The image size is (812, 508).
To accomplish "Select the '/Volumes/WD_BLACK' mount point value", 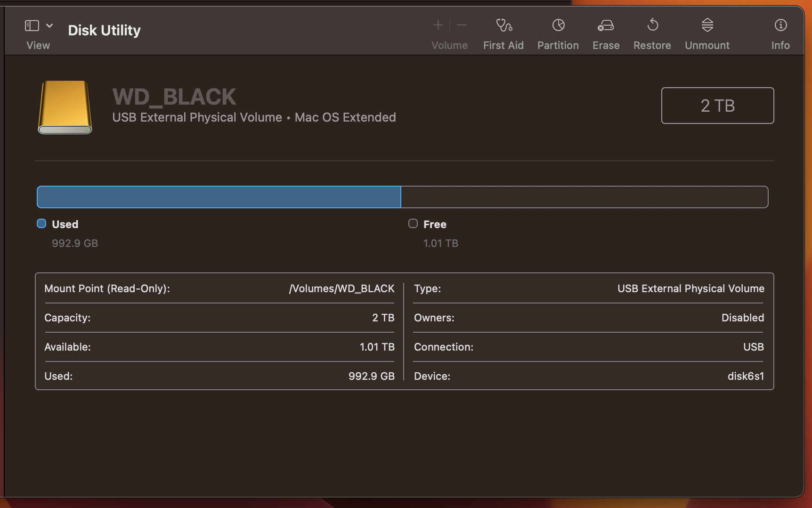I will tap(342, 288).
